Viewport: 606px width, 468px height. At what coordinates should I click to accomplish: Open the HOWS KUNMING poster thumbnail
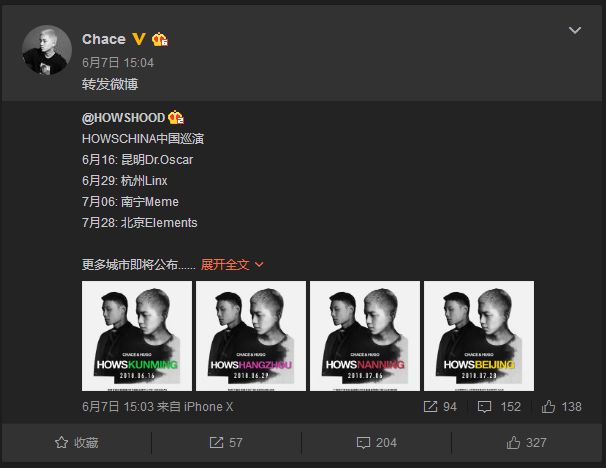137,336
